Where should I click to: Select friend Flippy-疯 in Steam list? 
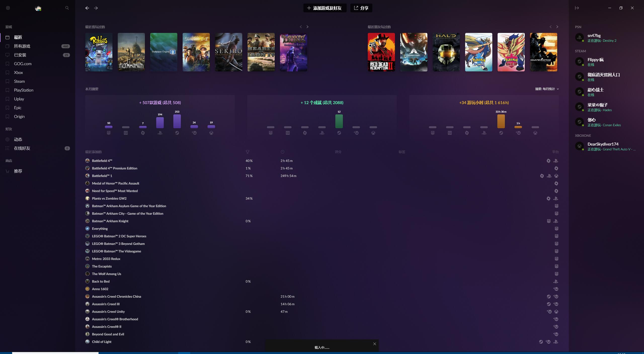pyautogui.click(x=606, y=62)
